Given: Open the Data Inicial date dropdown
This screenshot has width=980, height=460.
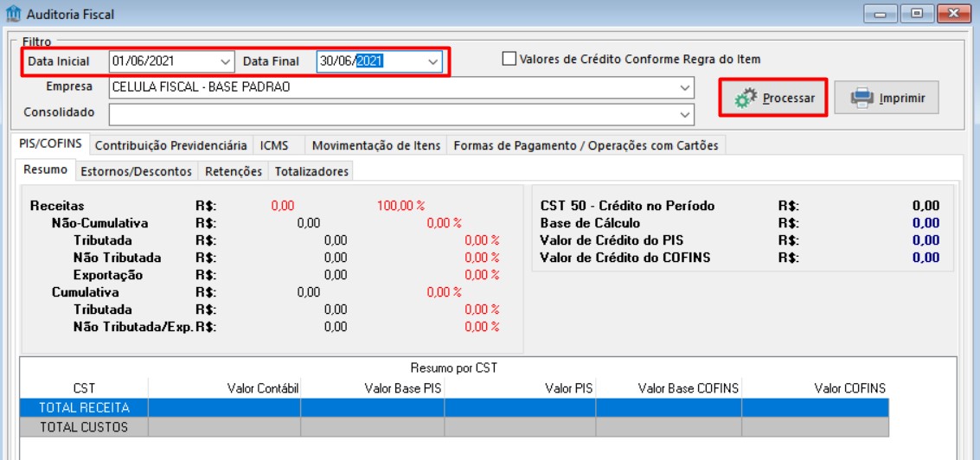Looking at the screenshot, I should [x=226, y=61].
